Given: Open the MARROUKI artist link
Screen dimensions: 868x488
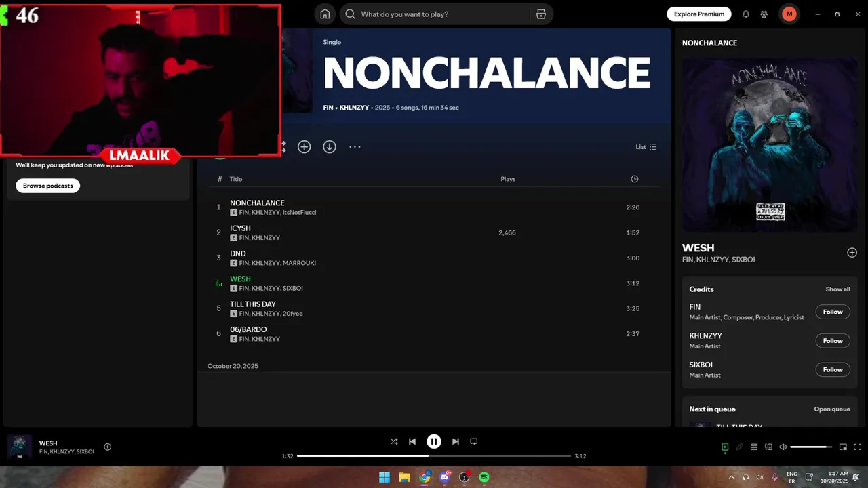Looking at the screenshot, I should click(x=300, y=263).
